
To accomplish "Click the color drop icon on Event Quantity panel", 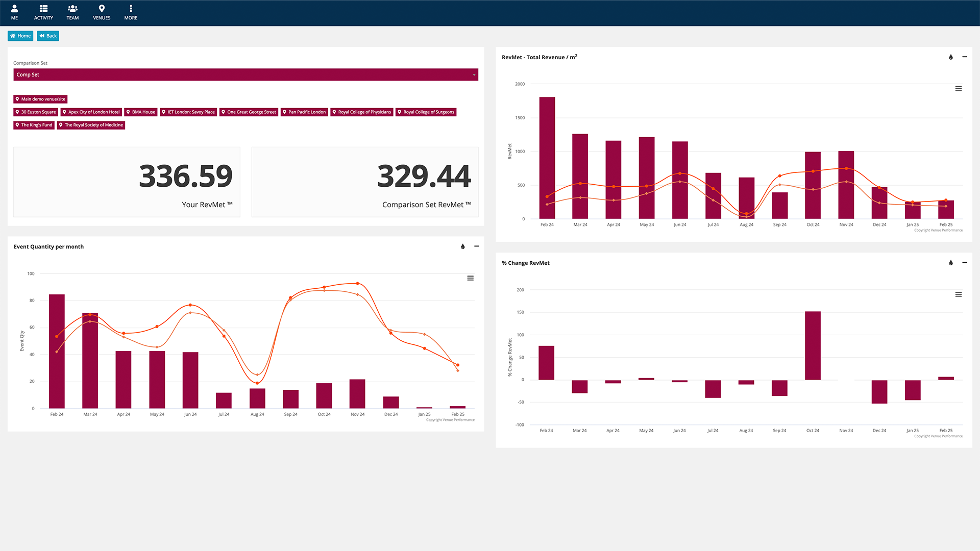I will coord(463,246).
